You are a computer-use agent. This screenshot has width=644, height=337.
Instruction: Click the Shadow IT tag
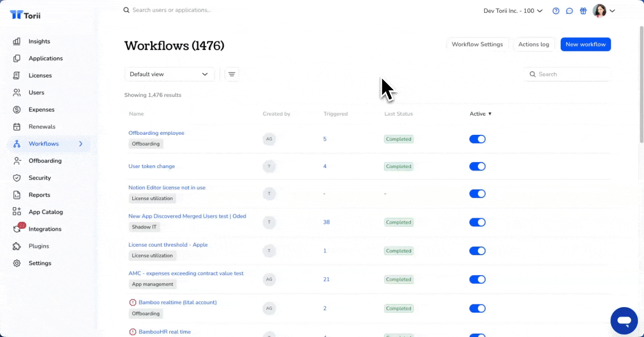[x=144, y=227]
